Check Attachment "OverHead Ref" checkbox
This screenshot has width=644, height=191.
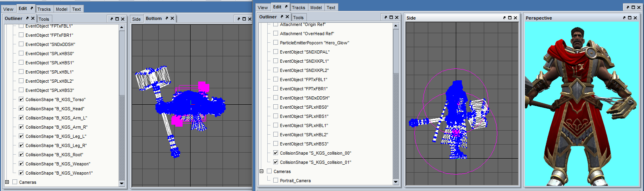276,34
